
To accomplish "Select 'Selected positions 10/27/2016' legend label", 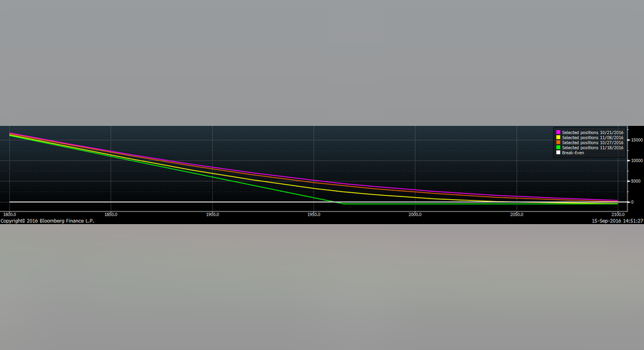I will [592, 142].
